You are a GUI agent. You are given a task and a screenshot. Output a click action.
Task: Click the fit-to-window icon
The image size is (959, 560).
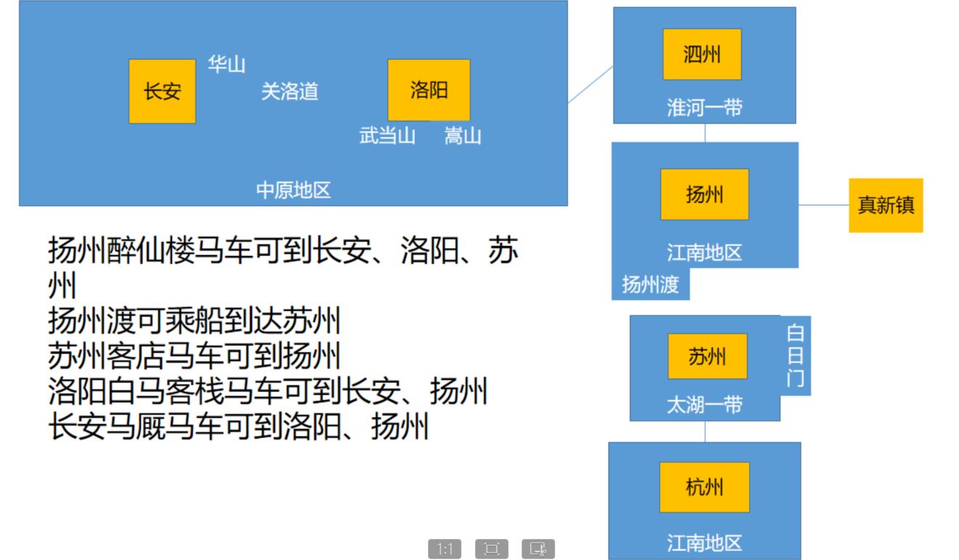coord(491,549)
